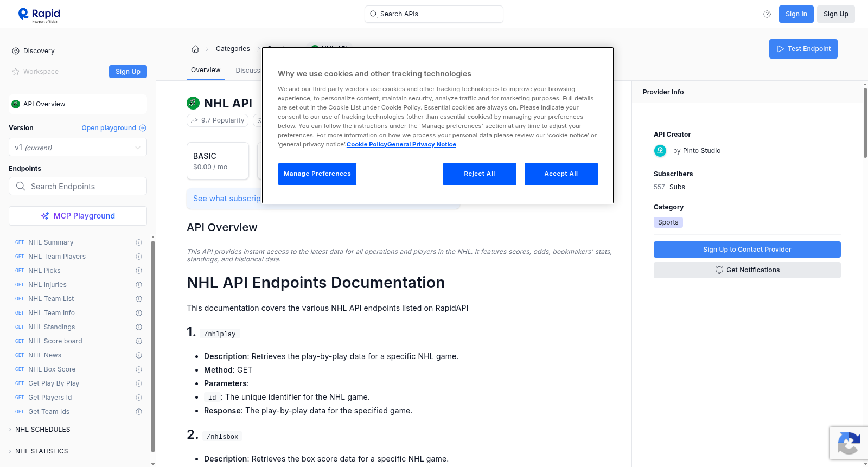
Task: Focus the Search Endpoints field
Action: [x=78, y=186]
